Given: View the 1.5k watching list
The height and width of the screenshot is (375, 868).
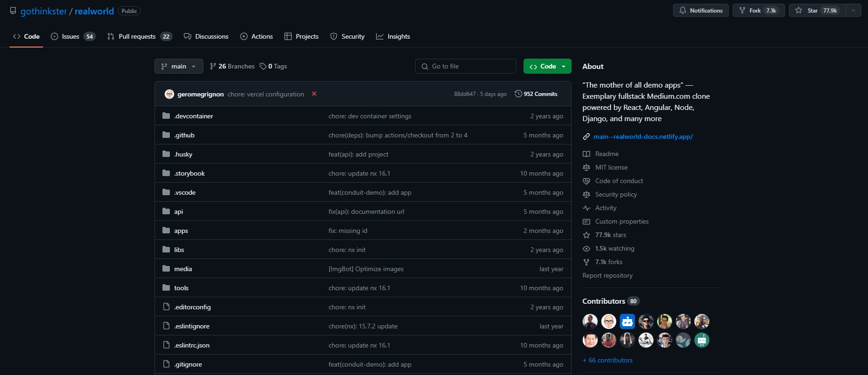Looking at the screenshot, I should (x=614, y=248).
